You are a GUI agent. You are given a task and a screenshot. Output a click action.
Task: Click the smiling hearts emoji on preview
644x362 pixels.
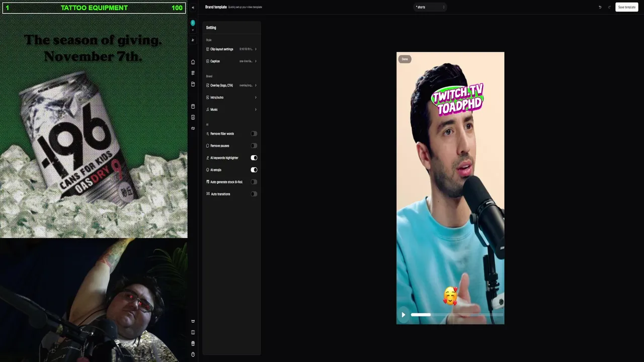tap(451, 296)
